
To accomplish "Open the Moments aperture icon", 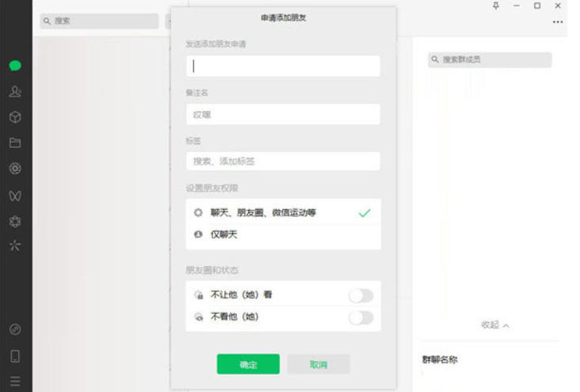I will click(x=15, y=169).
